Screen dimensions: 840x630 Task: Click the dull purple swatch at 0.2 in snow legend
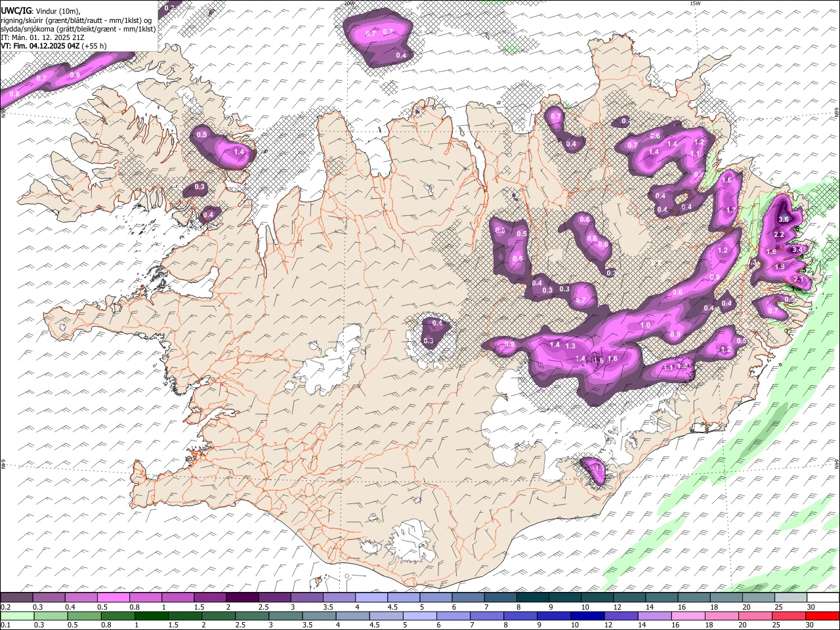[17, 598]
